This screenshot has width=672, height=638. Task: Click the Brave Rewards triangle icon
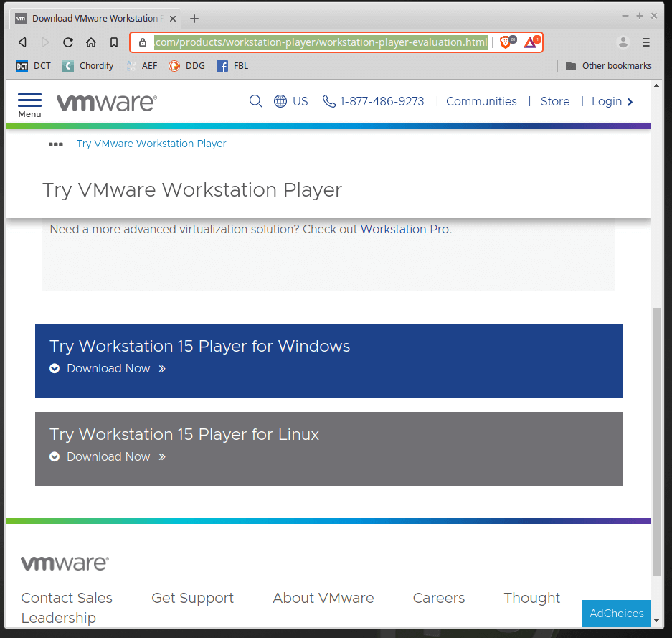coord(530,42)
